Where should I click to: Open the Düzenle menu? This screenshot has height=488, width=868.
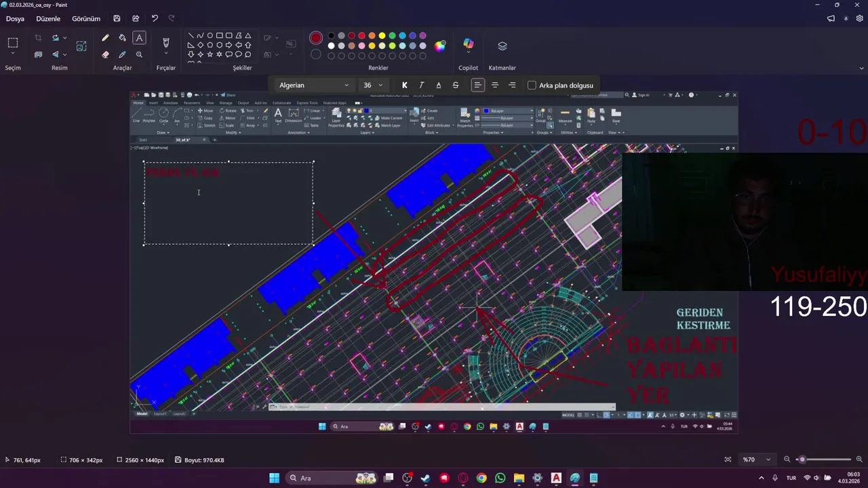(48, 18)
